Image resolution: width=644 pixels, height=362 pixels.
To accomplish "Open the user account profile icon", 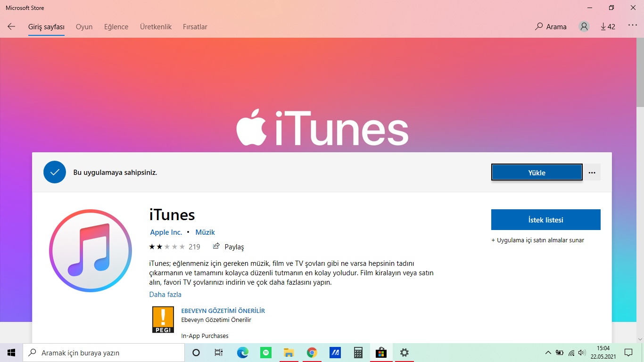I will tap(584, 27).
